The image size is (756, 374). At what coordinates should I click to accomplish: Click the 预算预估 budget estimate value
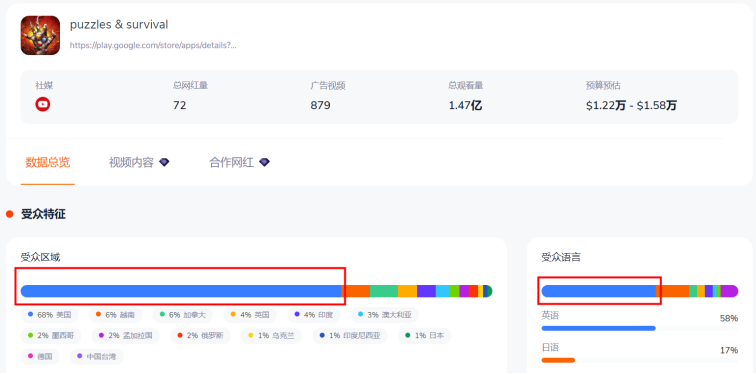pyautogui.click(x=631, y=106)
